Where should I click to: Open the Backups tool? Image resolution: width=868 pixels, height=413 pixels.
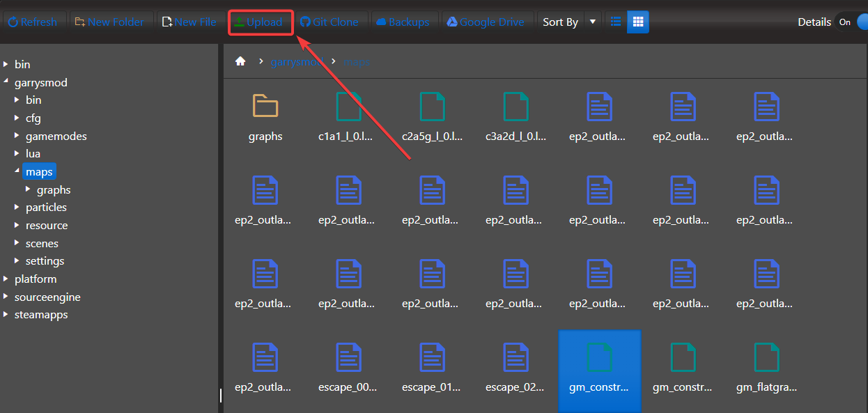click(x=403, y=22)
